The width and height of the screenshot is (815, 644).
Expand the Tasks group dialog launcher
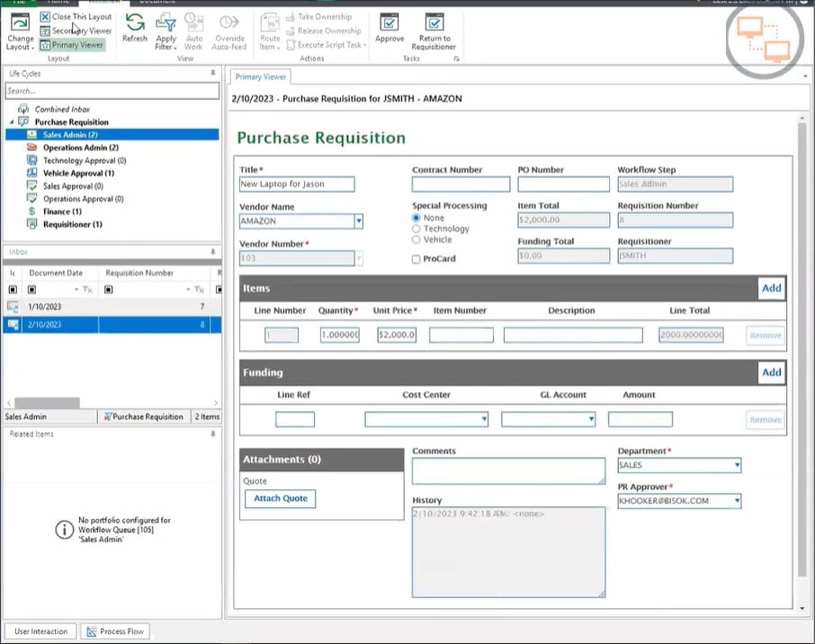click(x=456, y=58)
